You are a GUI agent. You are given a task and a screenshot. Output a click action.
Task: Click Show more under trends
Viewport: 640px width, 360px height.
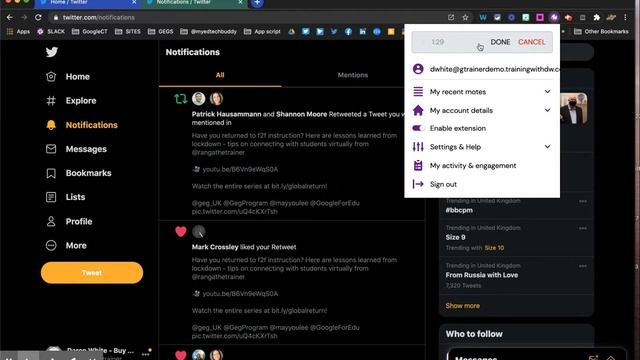pos(463,306)
